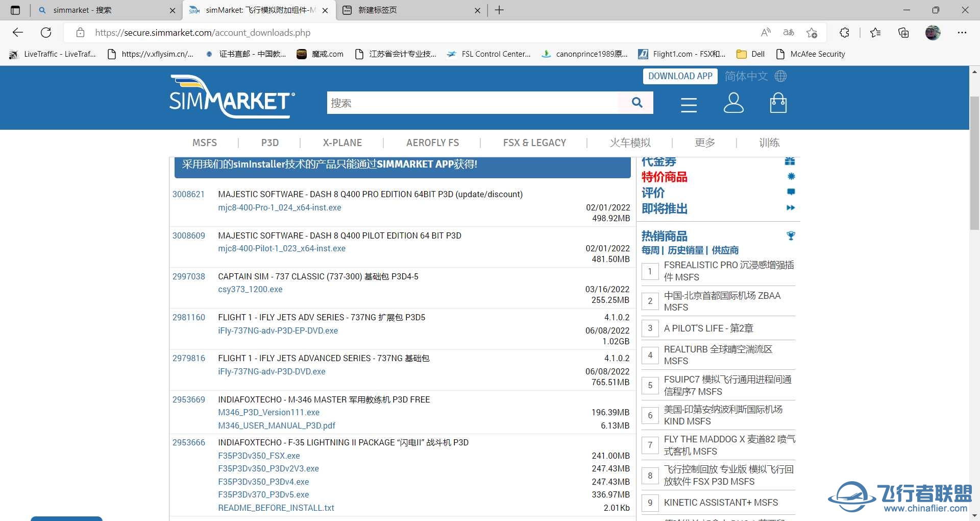The image size is (980, 521).
Task: Open the P3D menu category
Action: tap(270, 143)
